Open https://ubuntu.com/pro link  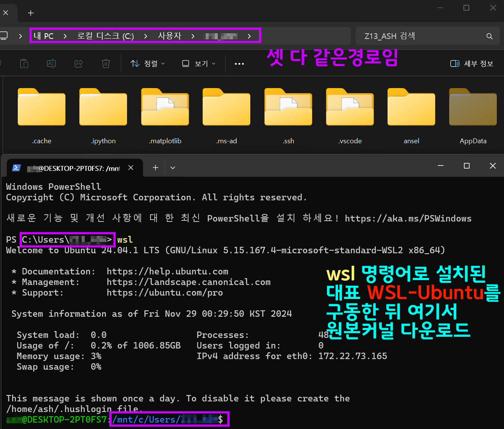coord(165,293)
